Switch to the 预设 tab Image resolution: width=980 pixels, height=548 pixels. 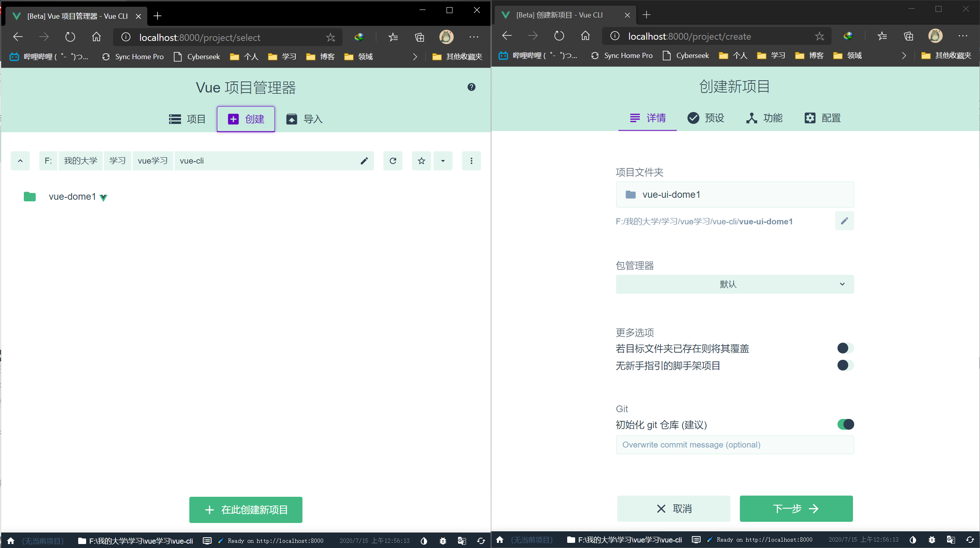click(706, 118)
